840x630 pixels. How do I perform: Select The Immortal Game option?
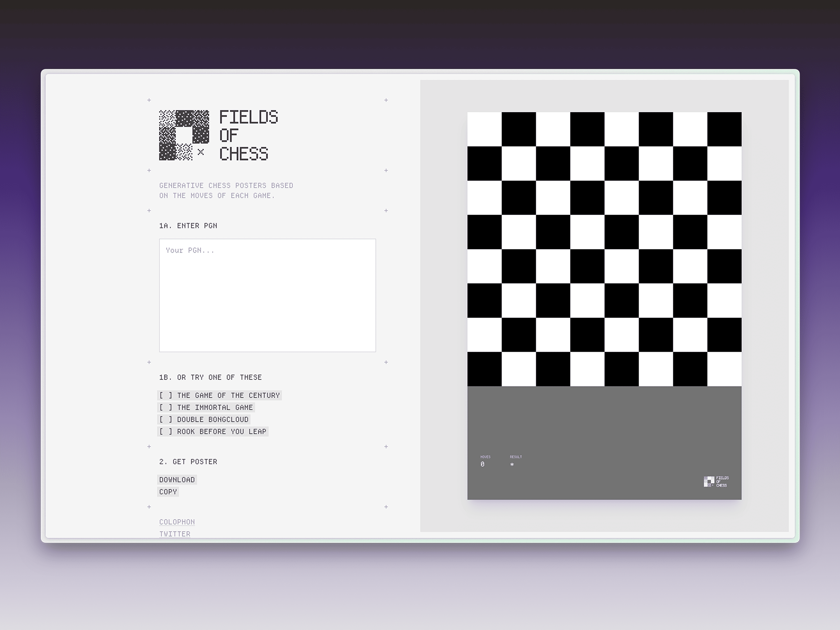click(x=206, y=407)
